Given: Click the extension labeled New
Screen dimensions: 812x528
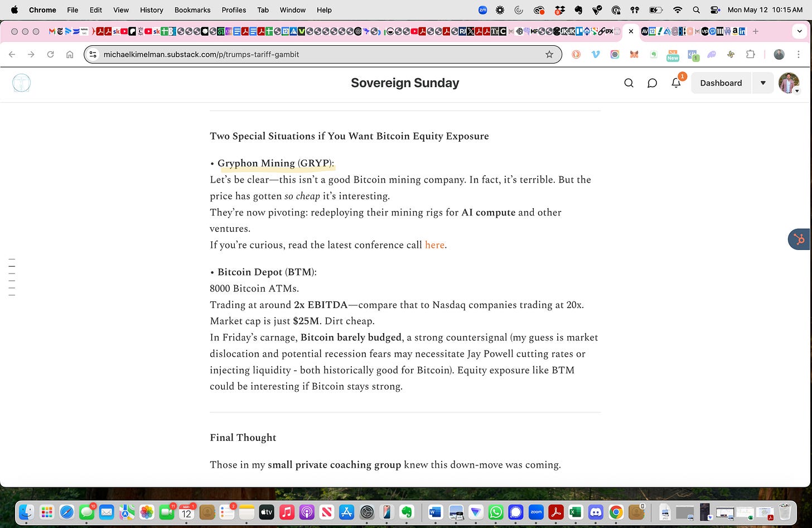Looking at the screenshot, I should tap(673, 55).
